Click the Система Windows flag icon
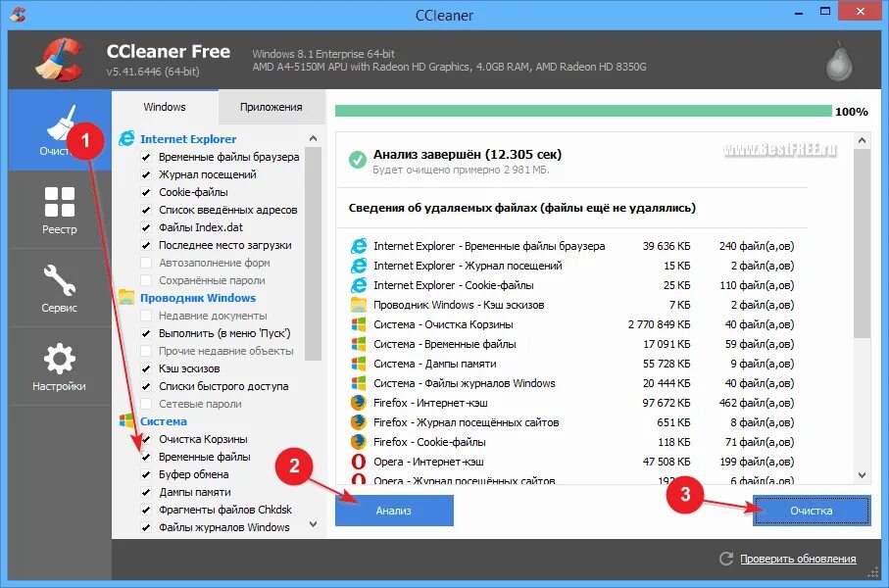889x588 pixels. click(126, 420)
